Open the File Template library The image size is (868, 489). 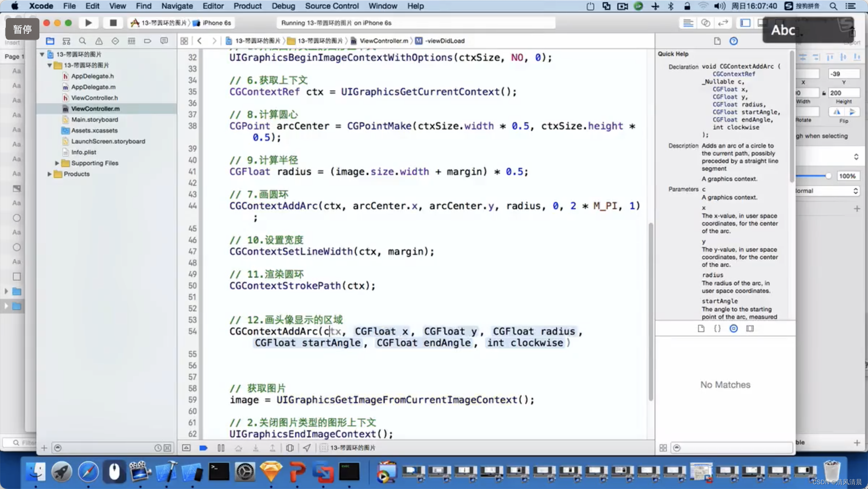pyautogui.click(x=701, y=328)
